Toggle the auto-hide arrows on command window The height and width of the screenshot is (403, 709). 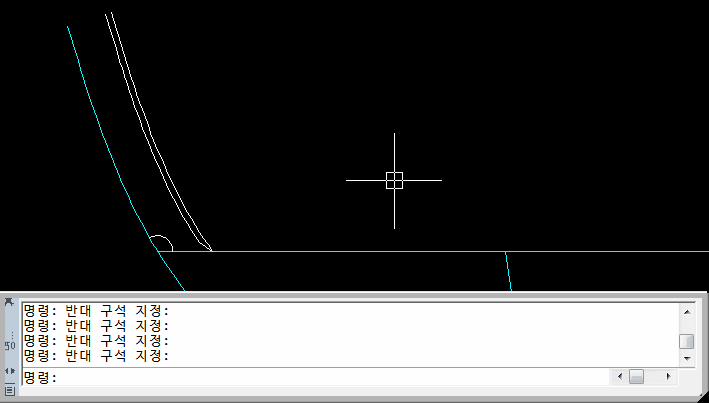(9, 371)
